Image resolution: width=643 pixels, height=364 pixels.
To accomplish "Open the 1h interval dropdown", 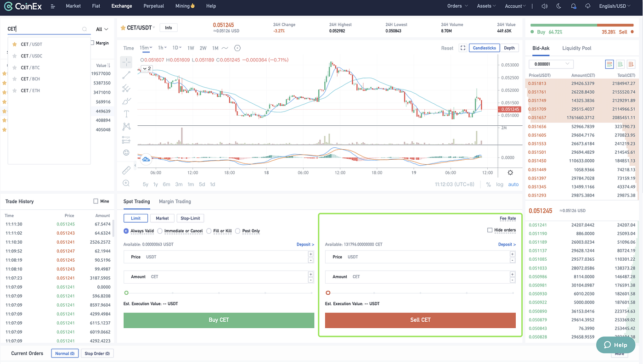I will (162, 48).
